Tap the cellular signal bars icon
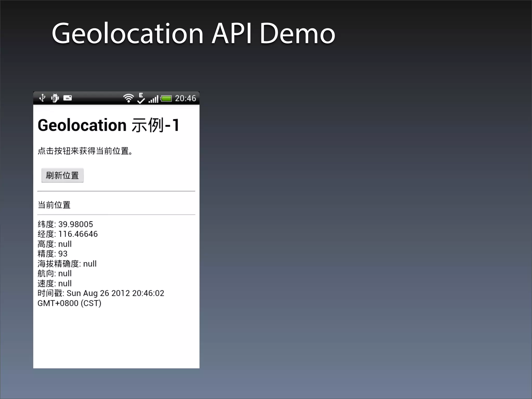This screenshot has height=399, width=532. (x=153, y=99)
